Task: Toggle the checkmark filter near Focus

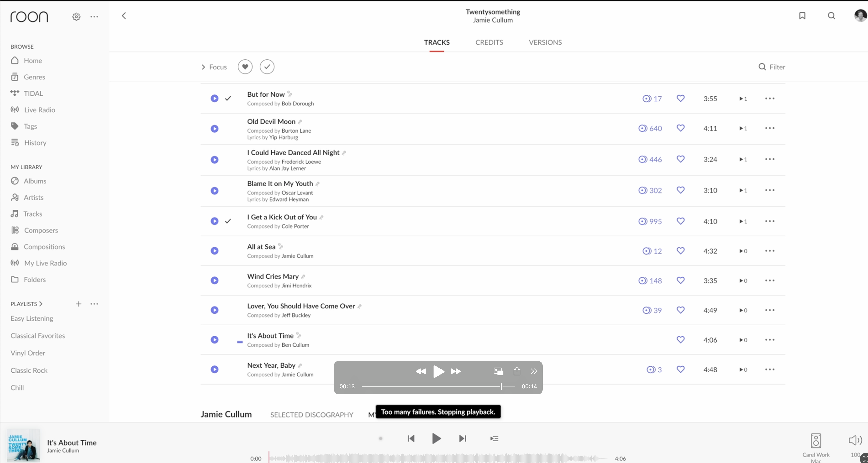Action: pos(267,67)
